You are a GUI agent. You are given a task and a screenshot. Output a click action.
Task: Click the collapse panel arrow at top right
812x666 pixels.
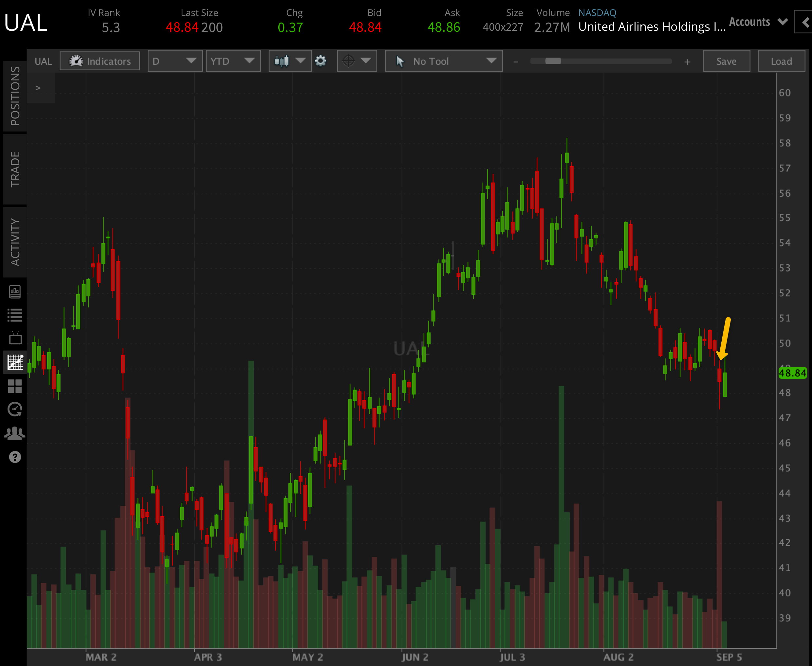click(x=804, y=22)
